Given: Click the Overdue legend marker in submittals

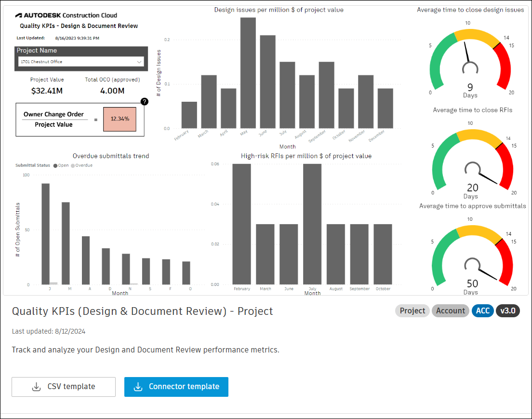Looking at the screenshot, I should 73,166.
